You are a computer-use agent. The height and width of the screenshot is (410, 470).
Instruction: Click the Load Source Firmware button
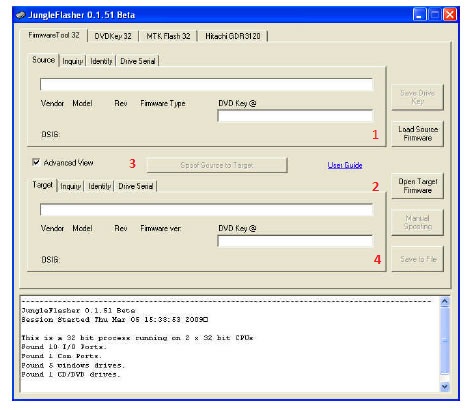(418, 133)
